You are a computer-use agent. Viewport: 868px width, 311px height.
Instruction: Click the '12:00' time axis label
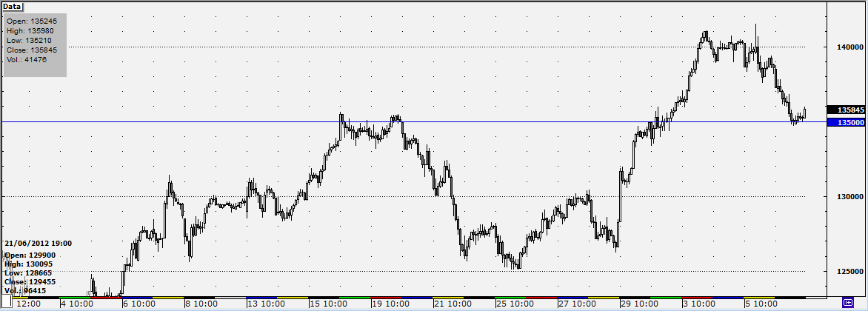[29, 304]
